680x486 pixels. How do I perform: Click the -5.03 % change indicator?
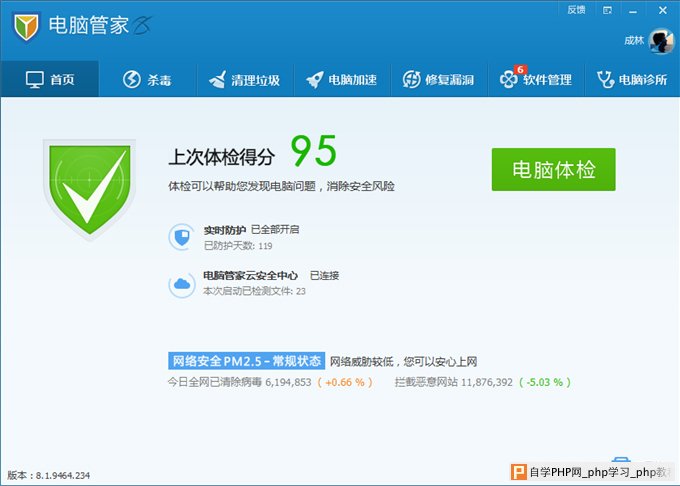[x=545, y=382]
